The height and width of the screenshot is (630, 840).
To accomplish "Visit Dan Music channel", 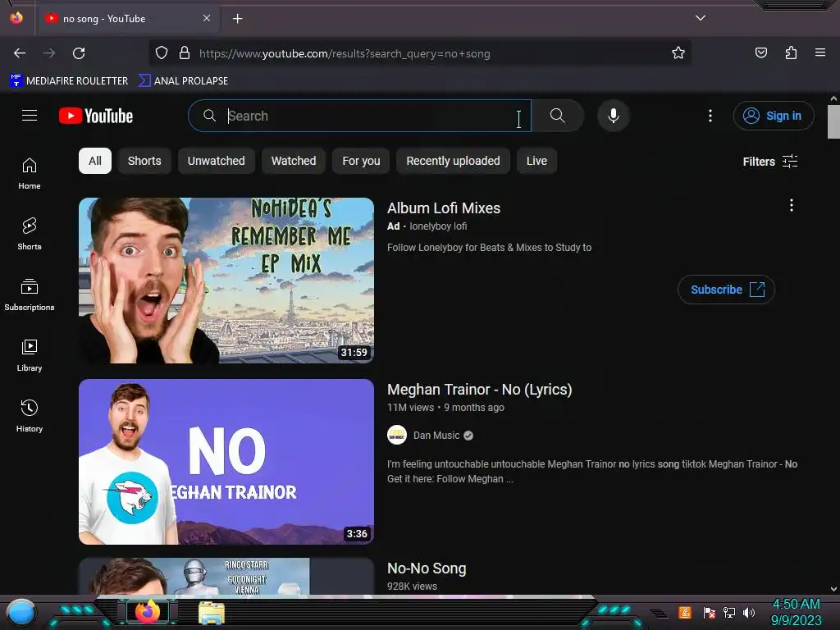I will pyautogui.click(x=436, y=436).
